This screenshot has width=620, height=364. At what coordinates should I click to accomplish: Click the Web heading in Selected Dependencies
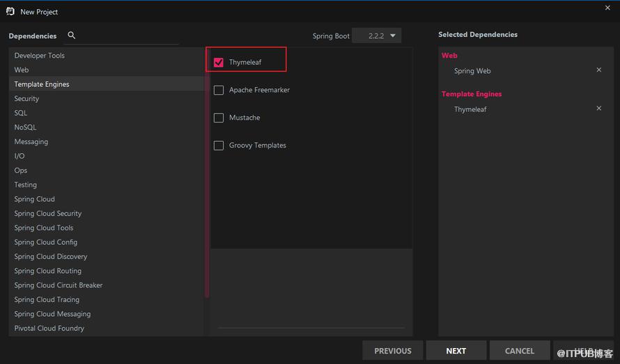pos(449,56)
